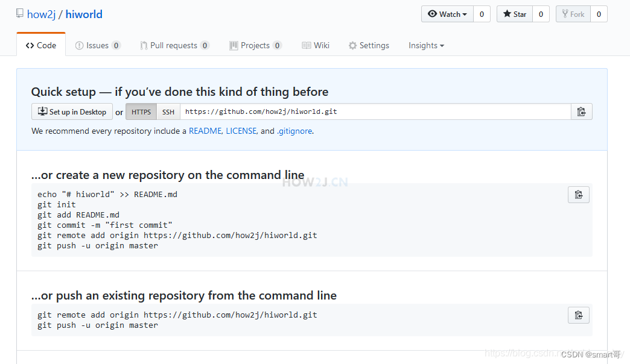Click the 'echo "# hiworld" >> README.md' line
Screen dimensions: 630x364
coord(107,194)
